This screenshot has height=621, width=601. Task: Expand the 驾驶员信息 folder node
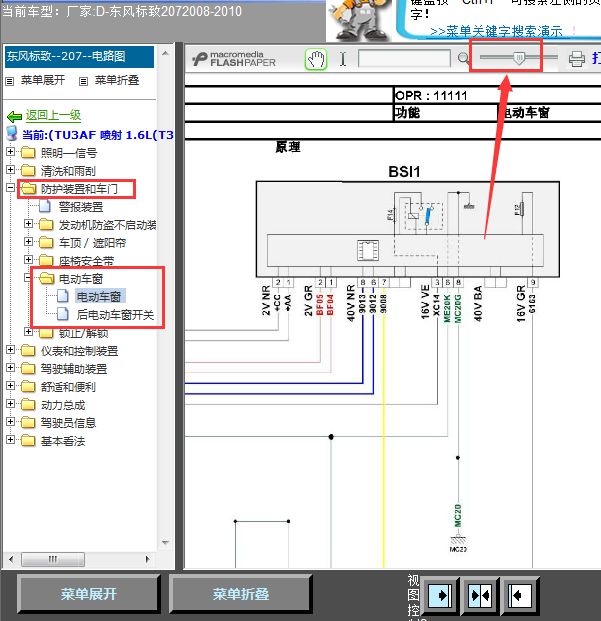coord(11,421)
